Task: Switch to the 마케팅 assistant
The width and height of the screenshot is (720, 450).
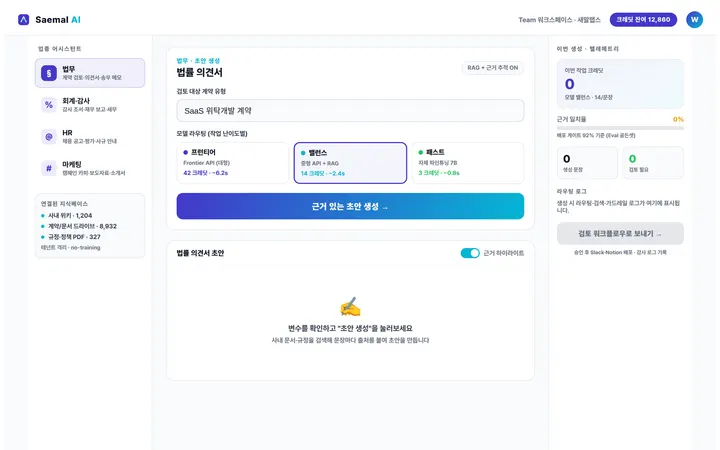Action: coord(90,168)
